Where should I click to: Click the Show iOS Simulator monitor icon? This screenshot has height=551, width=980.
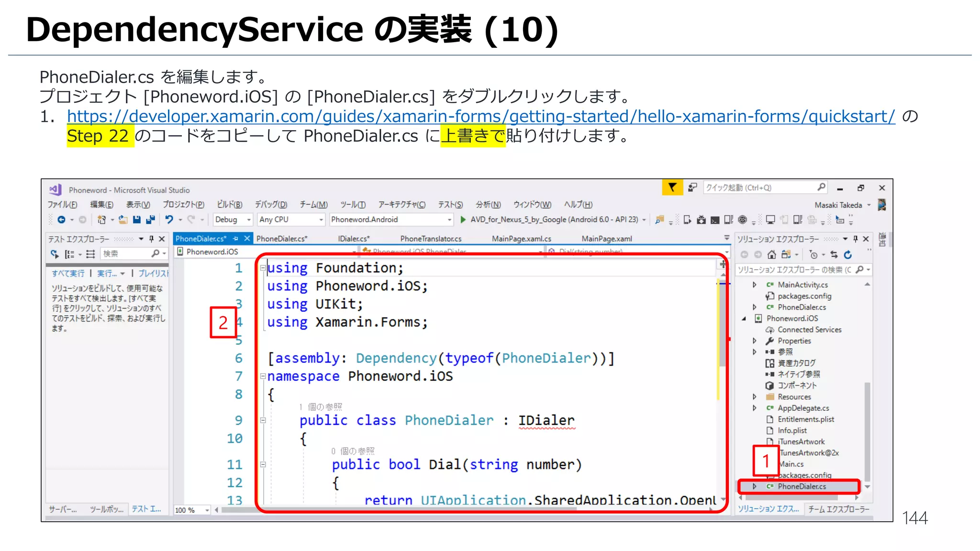(770, 220)
